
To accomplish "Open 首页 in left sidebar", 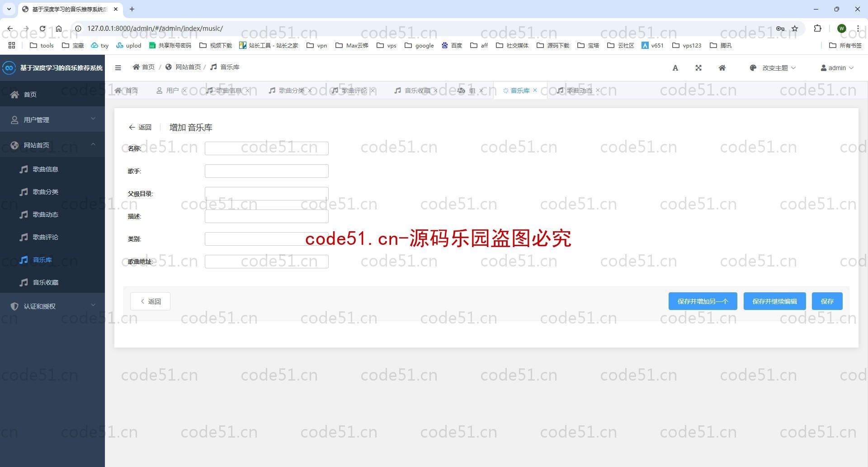I will pos(52,94).
